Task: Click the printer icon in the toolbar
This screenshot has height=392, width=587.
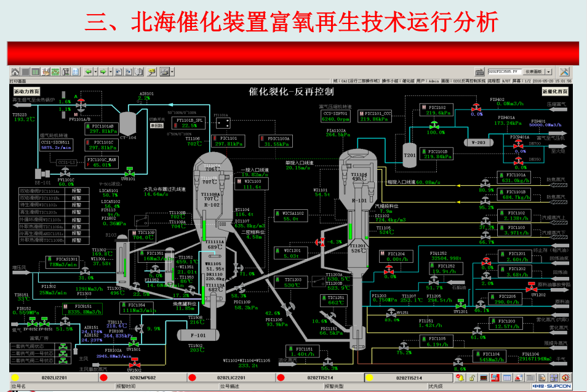Action: coord(164,72)
